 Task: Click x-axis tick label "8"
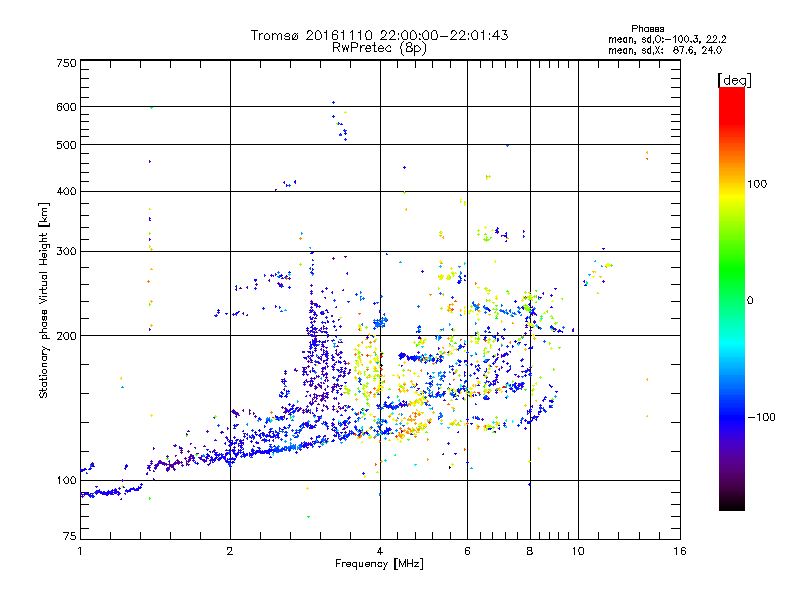pyautogui.click(x=530, y=551)
